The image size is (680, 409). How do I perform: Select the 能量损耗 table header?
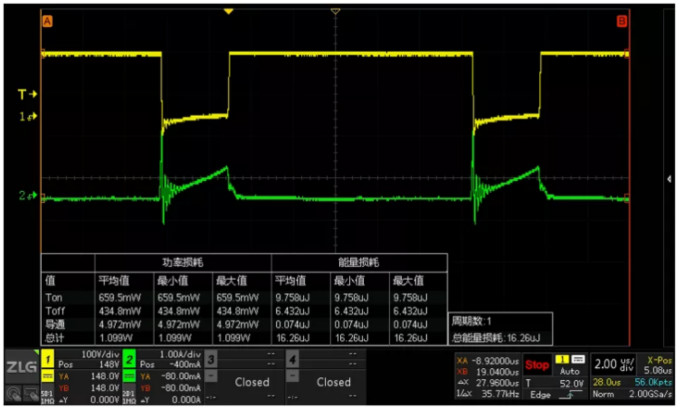pyautogui.click(x=358, y=263)
